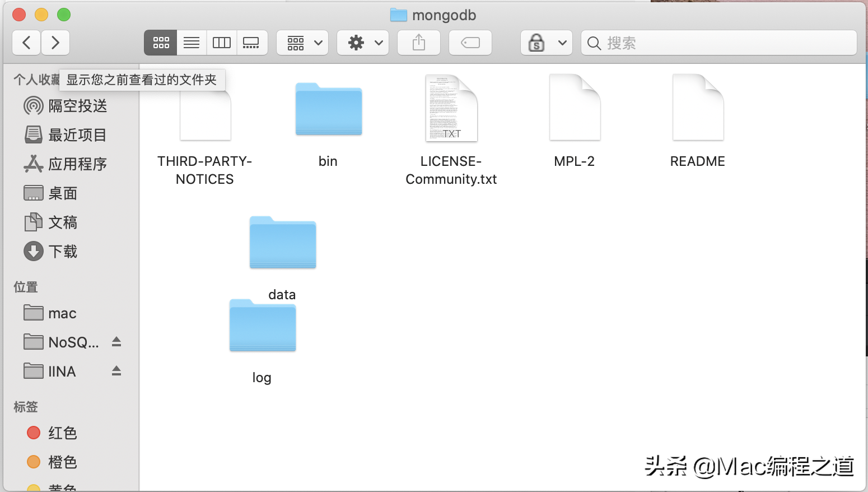Viewport: 868px width, 492px height.
Task: Minimize the mongodb Finder window
Action: click(41, 15)
